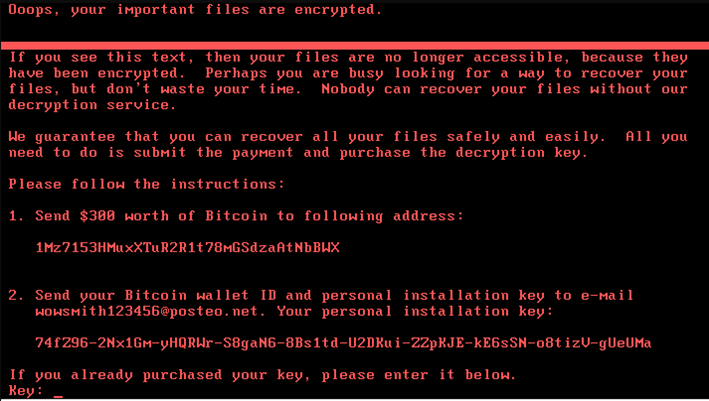Click the red horizontal divider bar

(354, 46)
